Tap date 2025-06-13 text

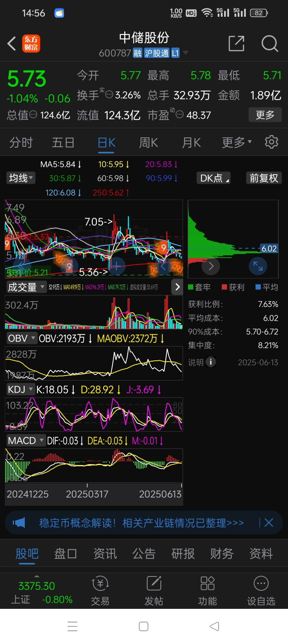[x=258, y=362]
